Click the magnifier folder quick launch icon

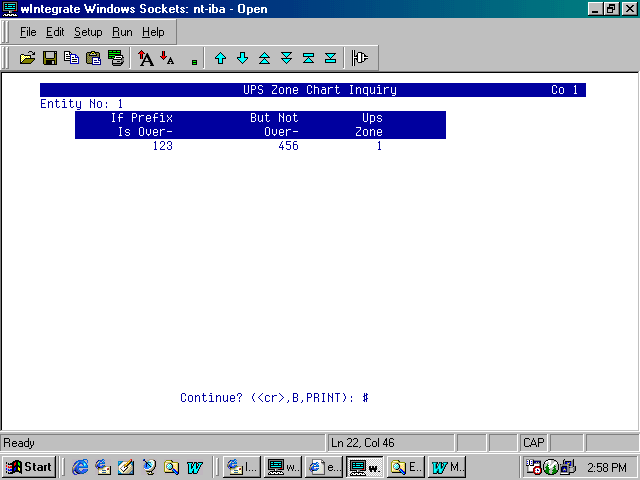point(171,467)
